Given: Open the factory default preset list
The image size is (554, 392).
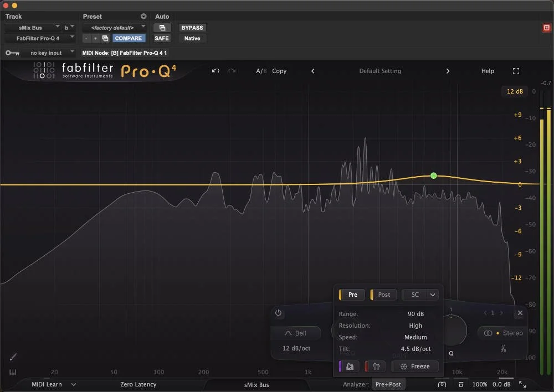Looking at the screenshot, I should pos(115,28).
